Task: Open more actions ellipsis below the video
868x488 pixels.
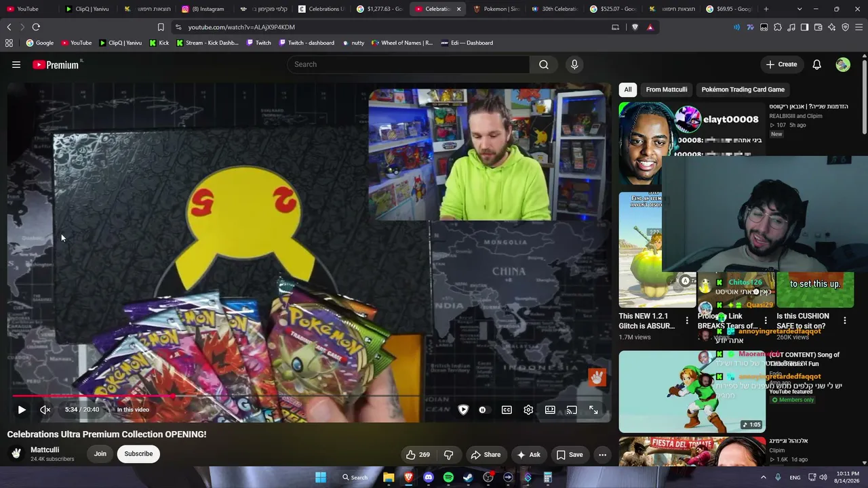Action: click(x=602, y=455)
